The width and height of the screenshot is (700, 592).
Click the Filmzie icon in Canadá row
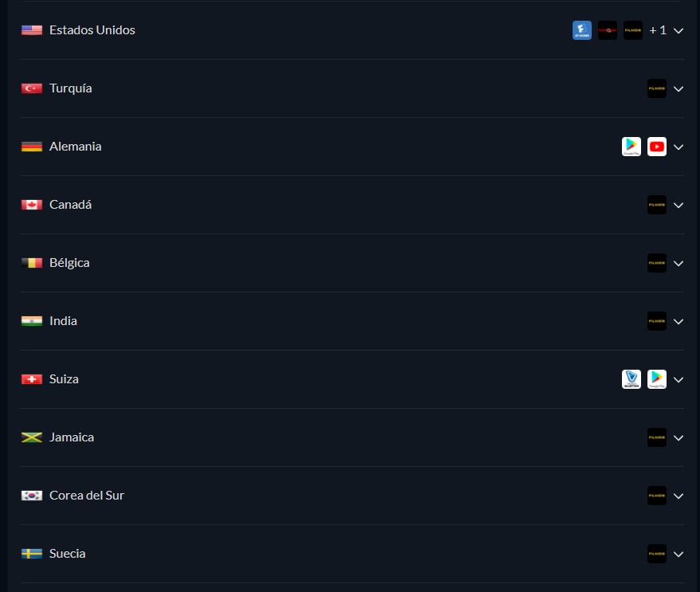tap(657, 205)
